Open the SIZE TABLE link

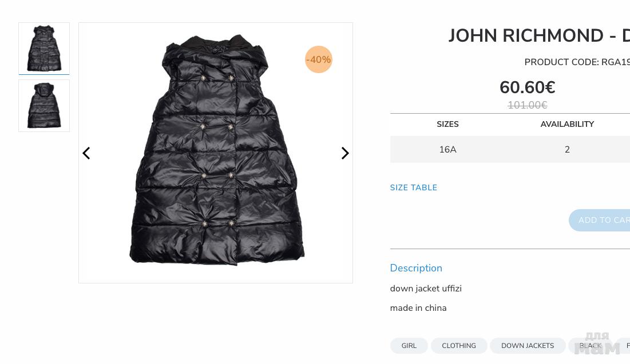click(414, 187)
